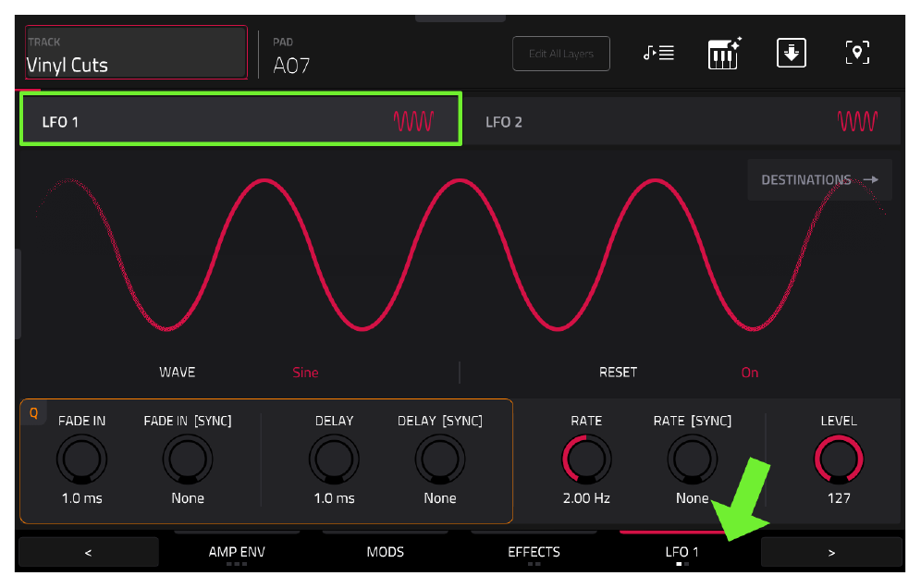Click the DELAY knob

coord(334,459)
